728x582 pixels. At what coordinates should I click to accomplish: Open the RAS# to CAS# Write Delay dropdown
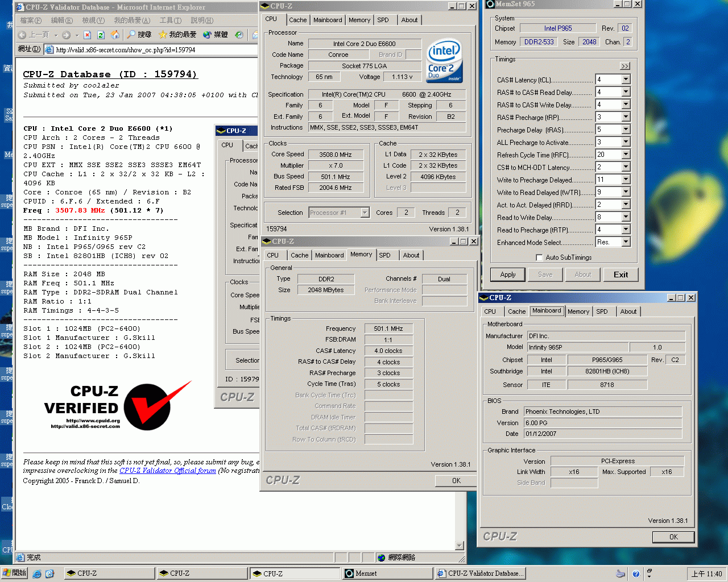pos(626,104)
